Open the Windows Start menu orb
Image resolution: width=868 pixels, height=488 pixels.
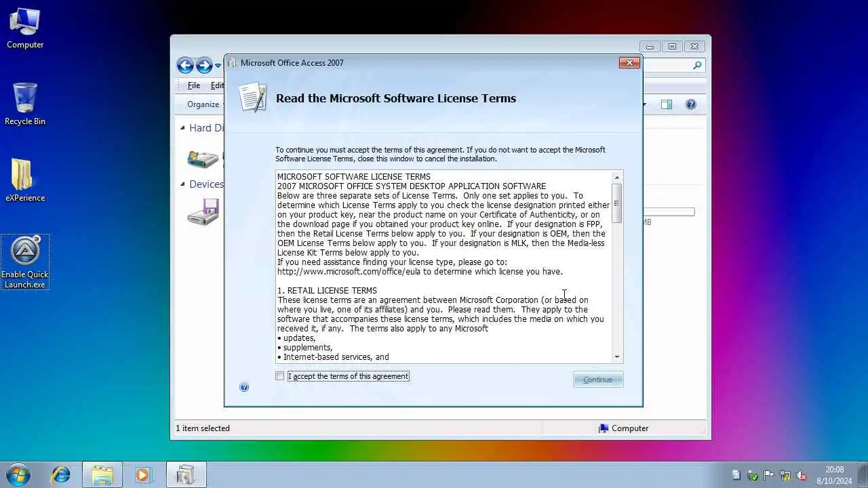point(18,474)
